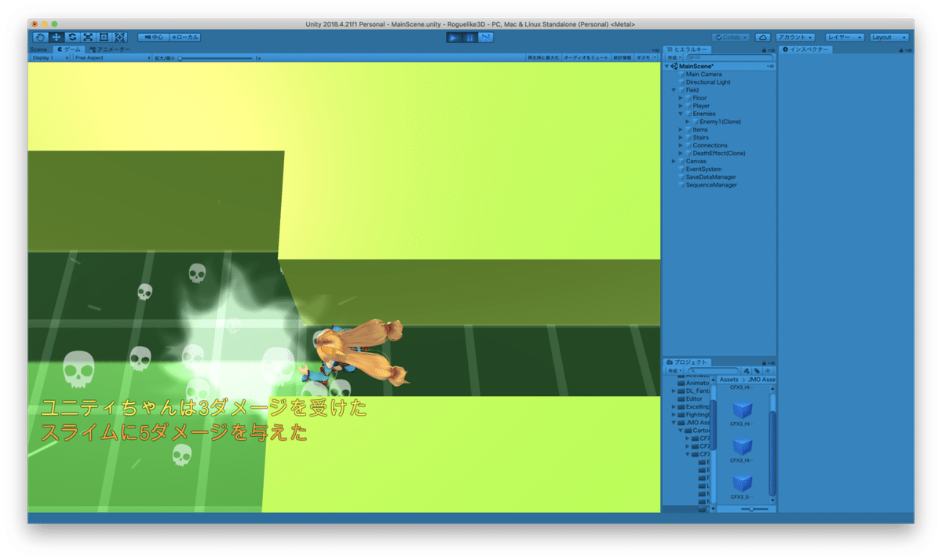
Task: Select Enemy1(Clone) in hierarchy
Action: (x=720, y=122)
